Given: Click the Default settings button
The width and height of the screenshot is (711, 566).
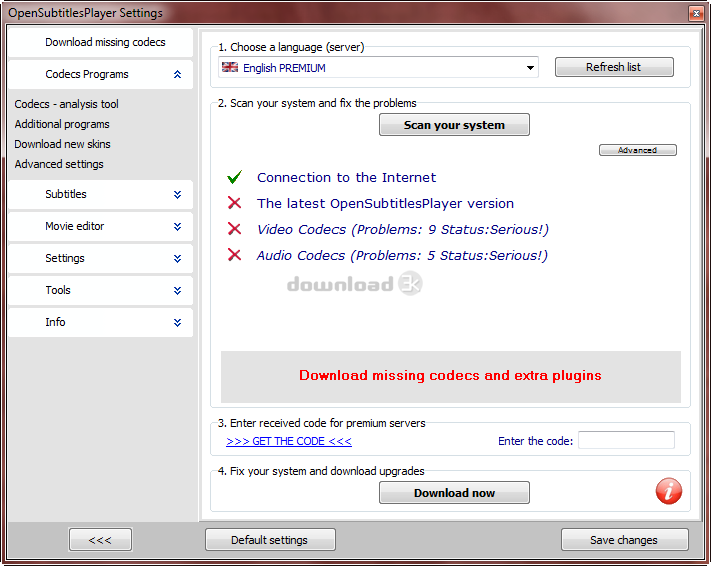Looking at the screenshot, I should 270,540.
